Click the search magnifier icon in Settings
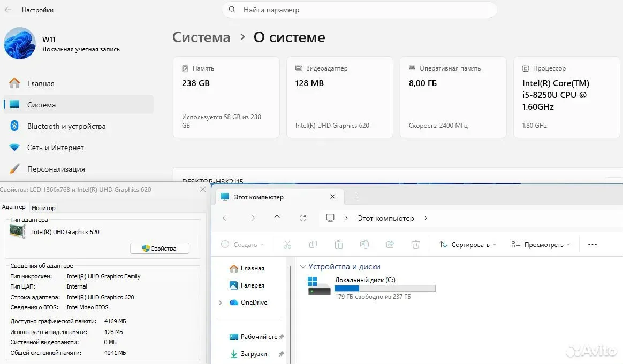Screen dimensions: 623x364 pos(232,10)
